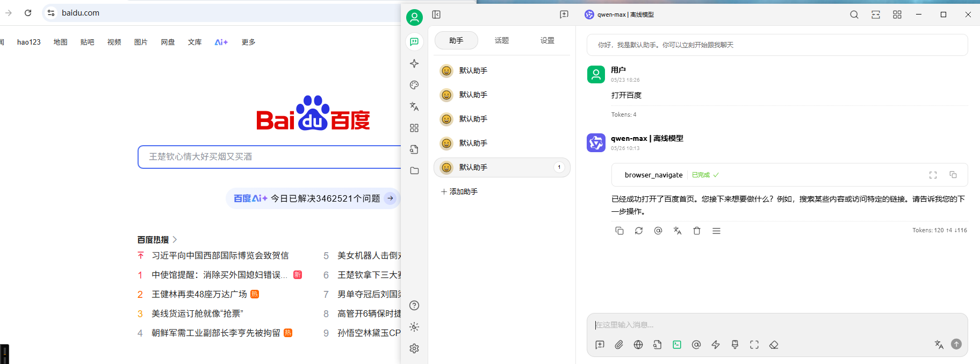The image size is (980, 364).
Task: Open the files folder icon in sidebar
Action: pos(414,170)
